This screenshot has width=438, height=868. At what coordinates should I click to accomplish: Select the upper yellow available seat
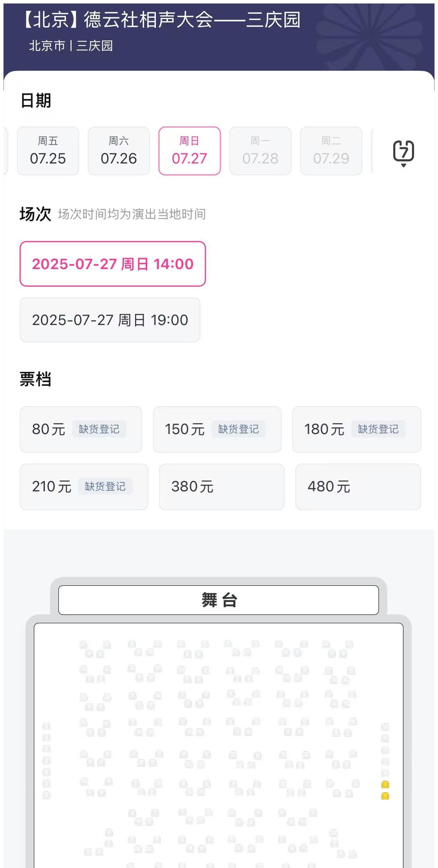point(385,784)
